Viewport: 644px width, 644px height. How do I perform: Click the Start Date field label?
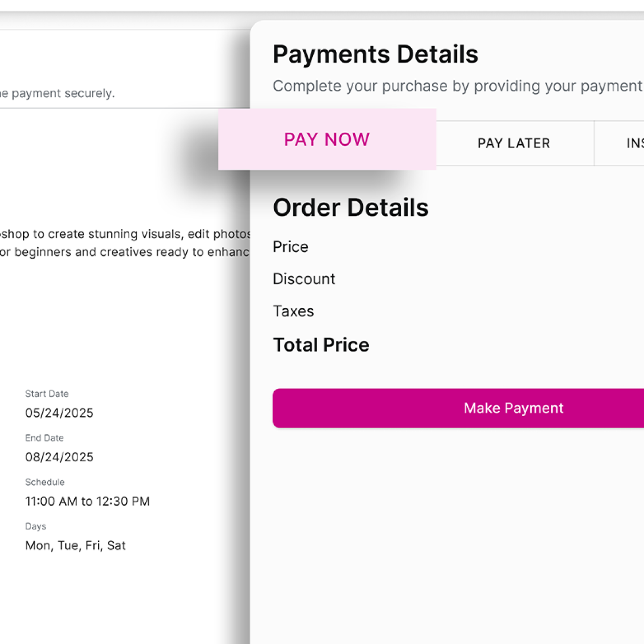pos(47,394)
